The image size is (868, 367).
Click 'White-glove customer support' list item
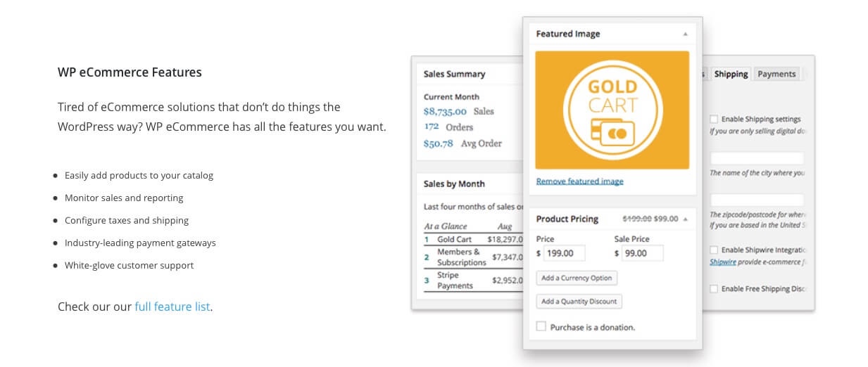[129, 265]
